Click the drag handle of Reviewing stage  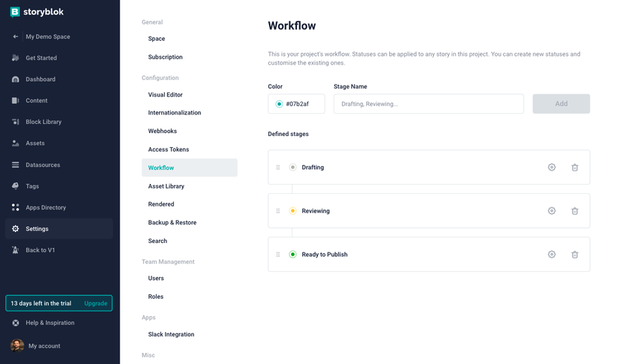coord(278,211)
